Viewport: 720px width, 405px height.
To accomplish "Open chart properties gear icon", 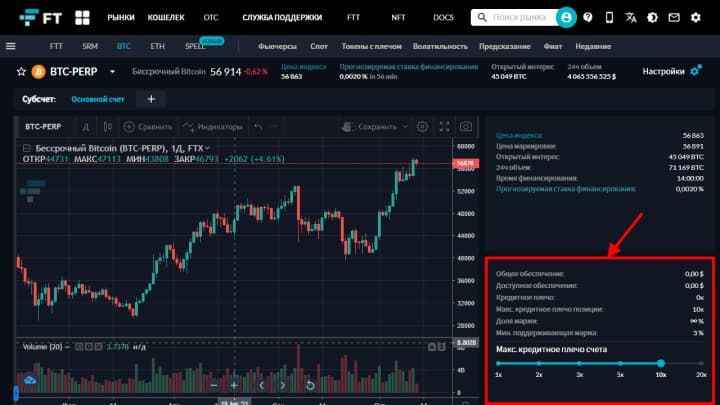I will (422, 126).
